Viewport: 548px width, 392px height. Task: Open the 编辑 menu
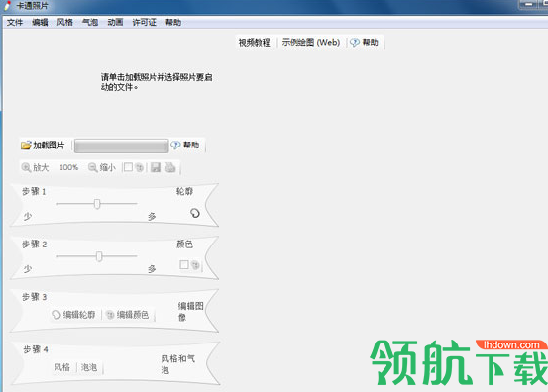[x=40, y=23]
